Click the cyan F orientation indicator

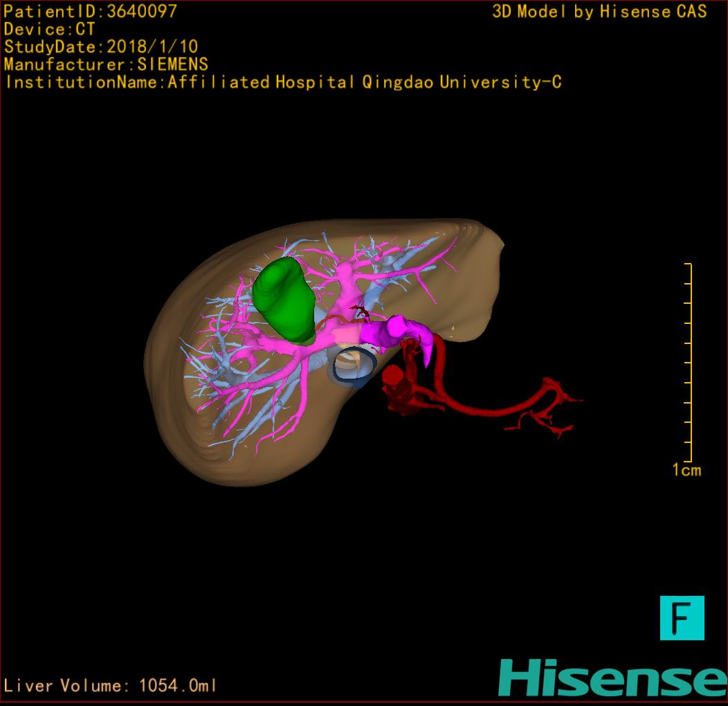(682, 617)
